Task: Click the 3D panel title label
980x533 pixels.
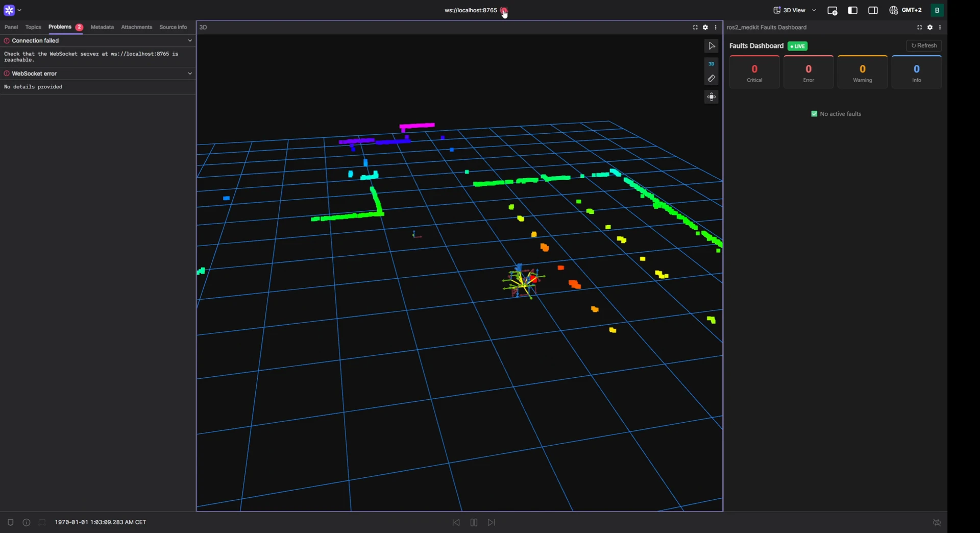Action: point(203,28)
